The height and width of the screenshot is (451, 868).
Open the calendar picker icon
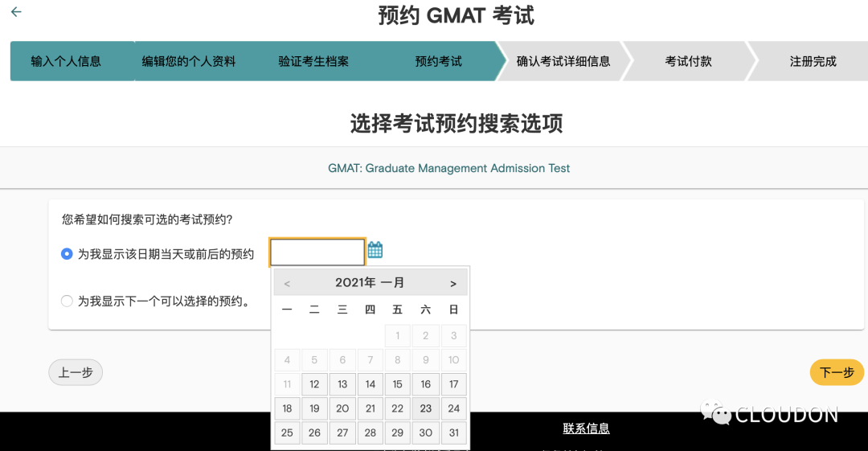(375, 250)
